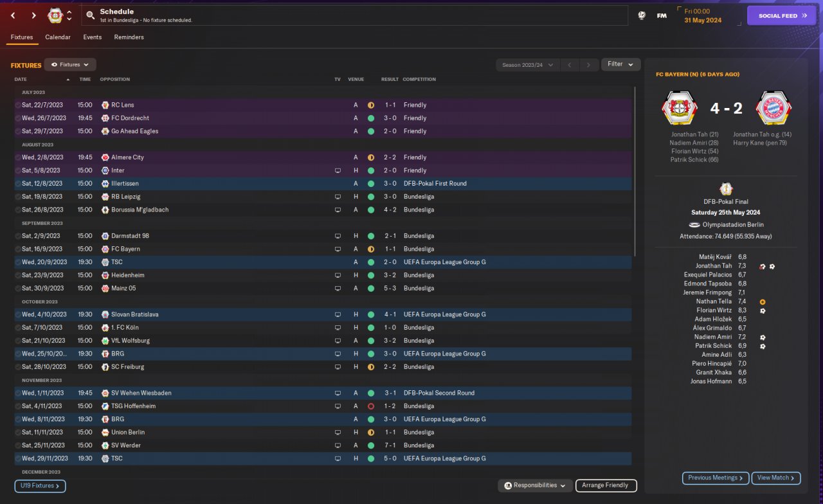Click the RC Lens club badge
Image resolution: width=823 pixels, height=504 pixels.
pyautogui.click(x=105, y=105)
